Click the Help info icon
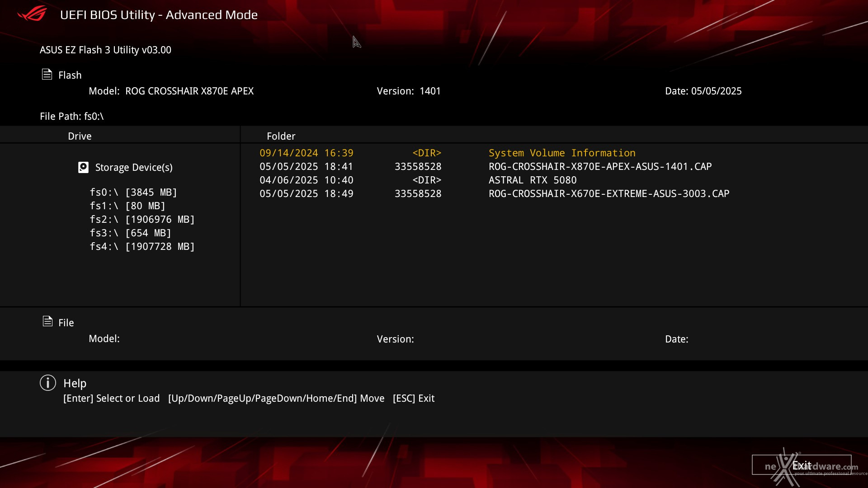The width and height of the screenshot is (868, 488). click(x=48, y=383)
